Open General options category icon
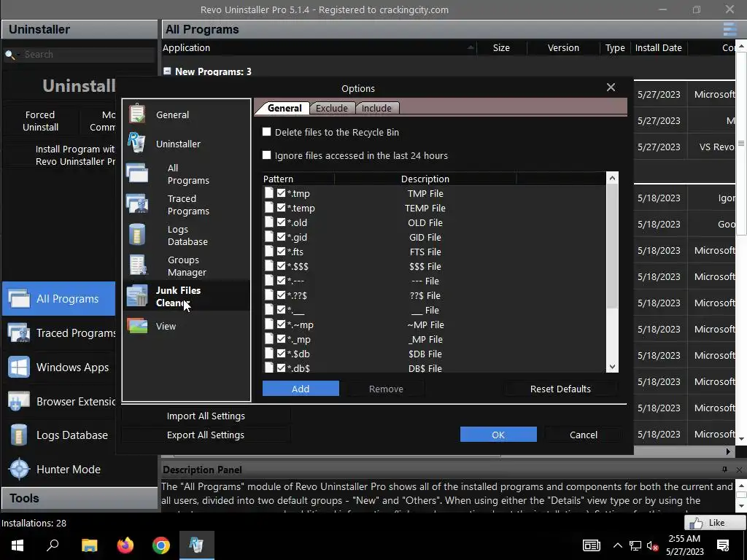This screenshot has width=747, height=560. pos(137,114)
